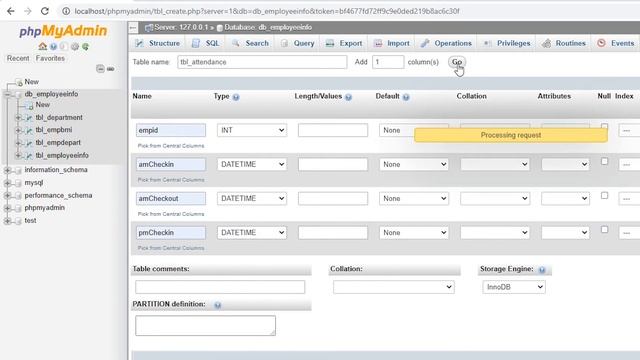Click the site information icon in address bar

(66, 11)
